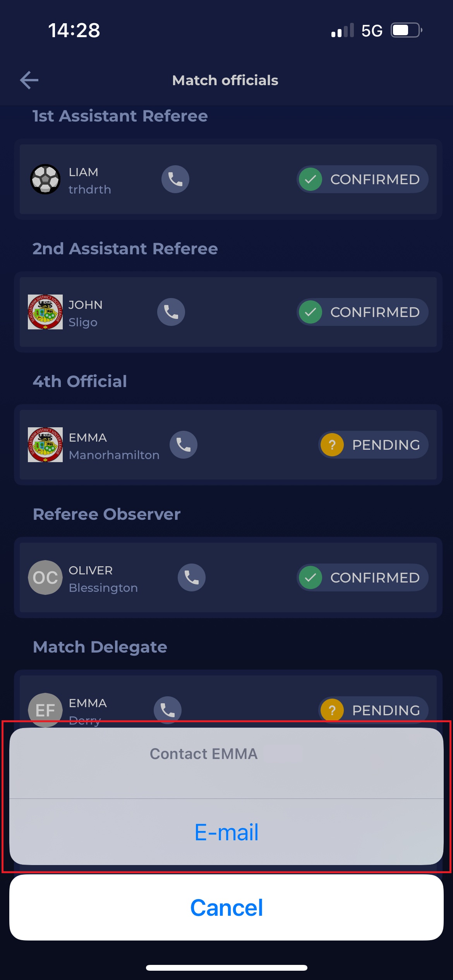Cancel the Contact EMMA action sheet
453x980 pixels.
click(226, 908)
